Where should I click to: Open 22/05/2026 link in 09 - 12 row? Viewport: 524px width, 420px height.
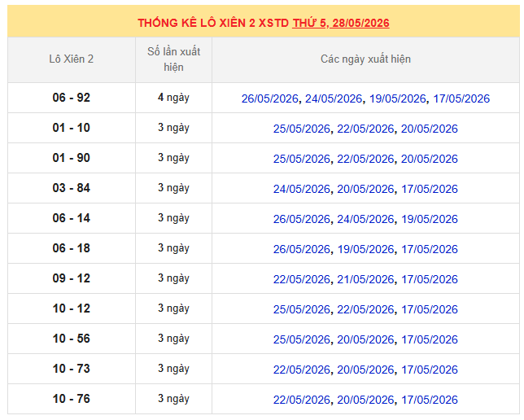(301, 279)
